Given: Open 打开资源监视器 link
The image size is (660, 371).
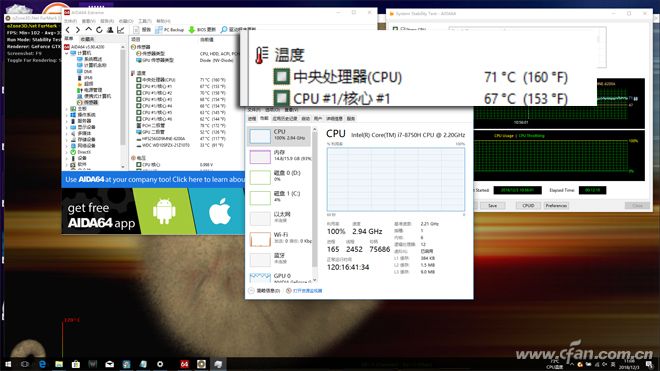Looking at the screenshot, I should tap(304, 291).
